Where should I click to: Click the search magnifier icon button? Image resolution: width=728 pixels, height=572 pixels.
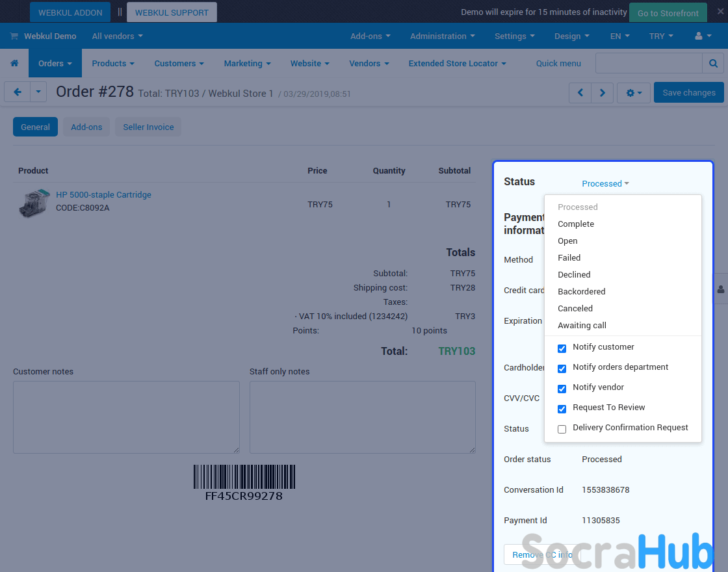(713, 64)
